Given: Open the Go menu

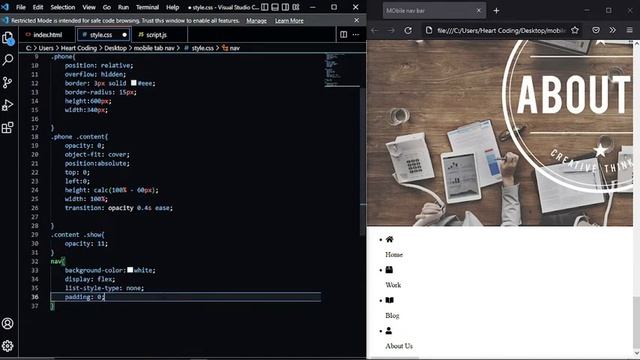Looking at the screenshot, I should pyautogui.click(x=107, y=7).
